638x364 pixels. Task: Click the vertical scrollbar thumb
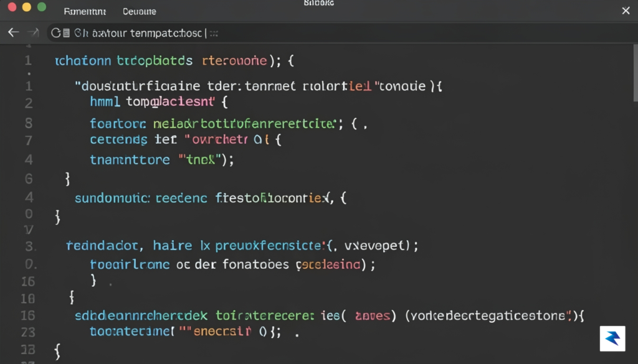pos(636,73)
